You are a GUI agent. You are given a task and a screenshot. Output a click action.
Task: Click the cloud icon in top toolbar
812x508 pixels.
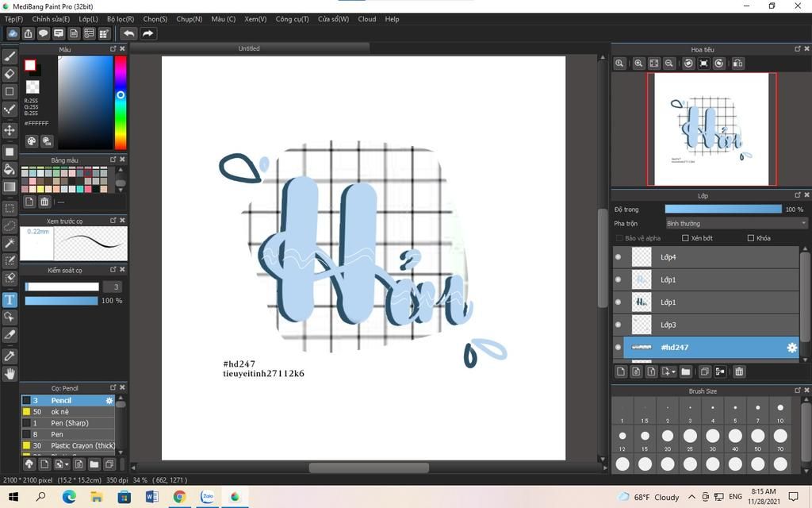coord(13,33)
